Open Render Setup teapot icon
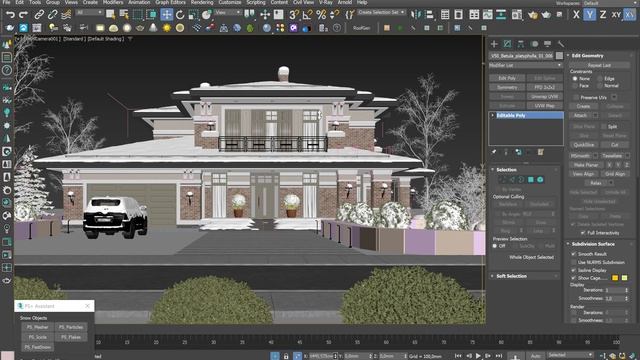The image size is (640, 360). pos(533,15)
